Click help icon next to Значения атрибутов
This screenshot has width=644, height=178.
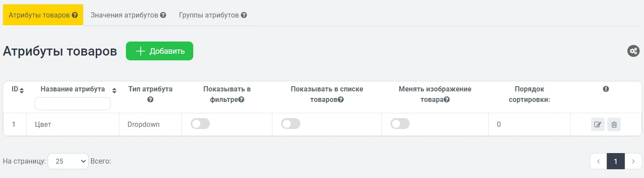tap(163, 15)
